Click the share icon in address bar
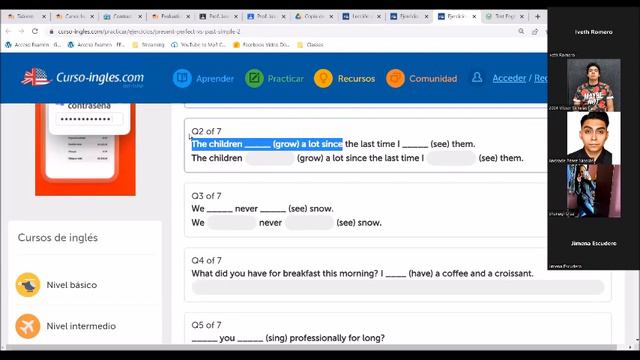 click(x=535, y=31)
